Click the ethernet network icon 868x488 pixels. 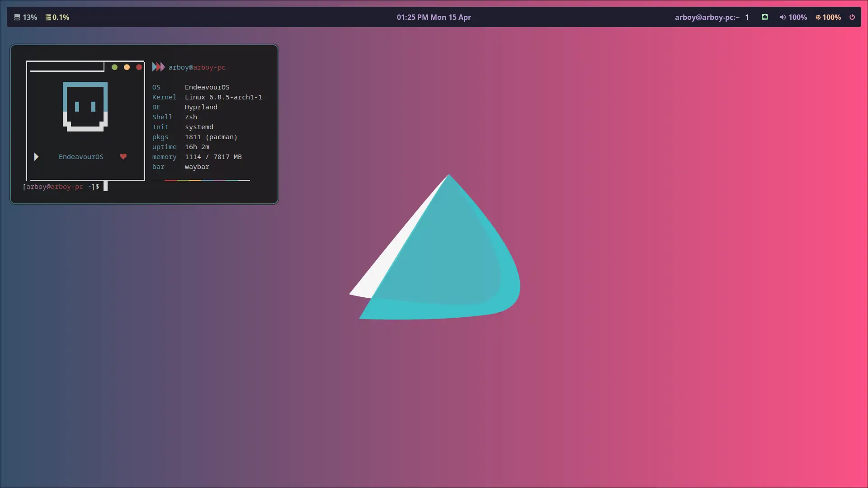(x=764, y=17)
